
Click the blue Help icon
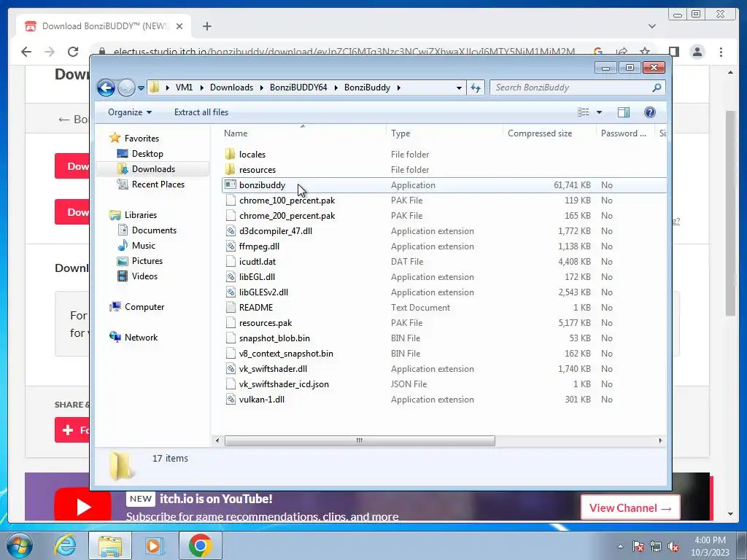click(x=650, y=112)
